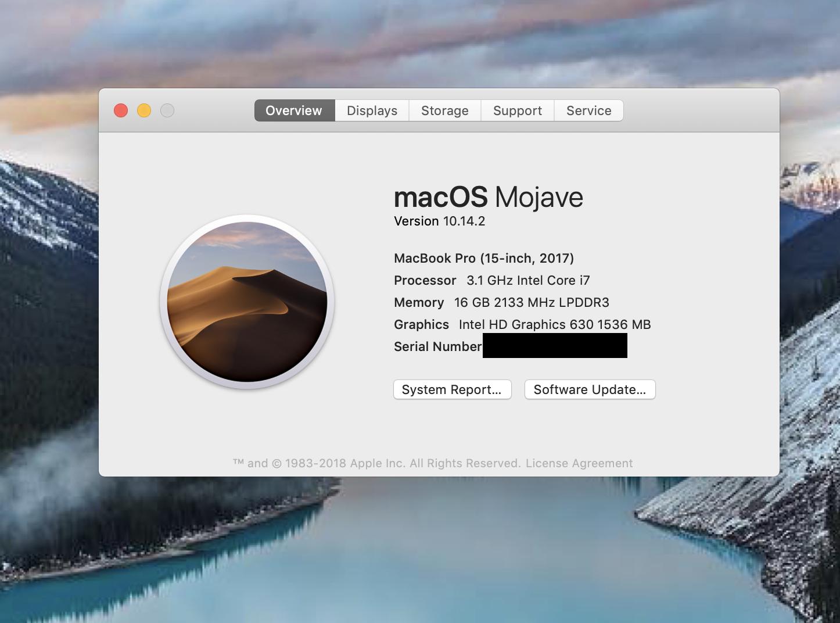Open the License Agreement link

pos(579,463)
